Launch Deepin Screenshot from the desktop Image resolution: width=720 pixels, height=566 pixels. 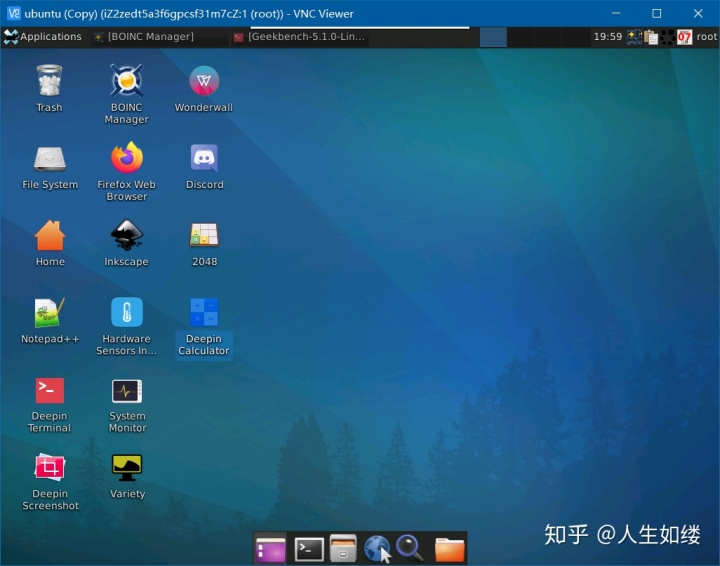[x=50, y=467]
